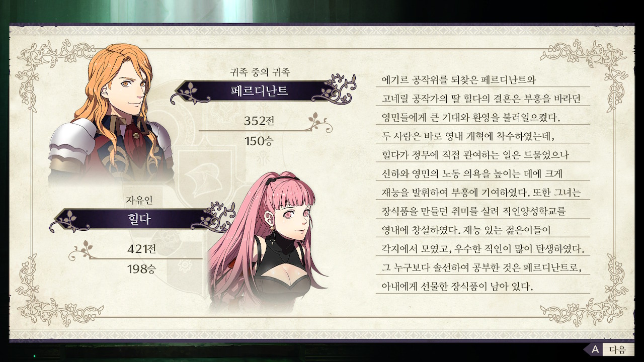Click the 자유인 title label
The width and height of the screenshot is (644, 362).
139,201
